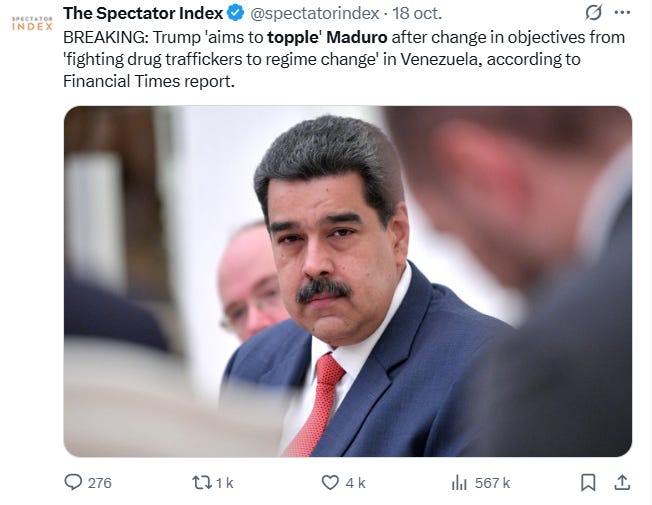Open the Spectator Index profile avatar
The image size is (652, 505).
pyautogui.click(x=32, y=23)
